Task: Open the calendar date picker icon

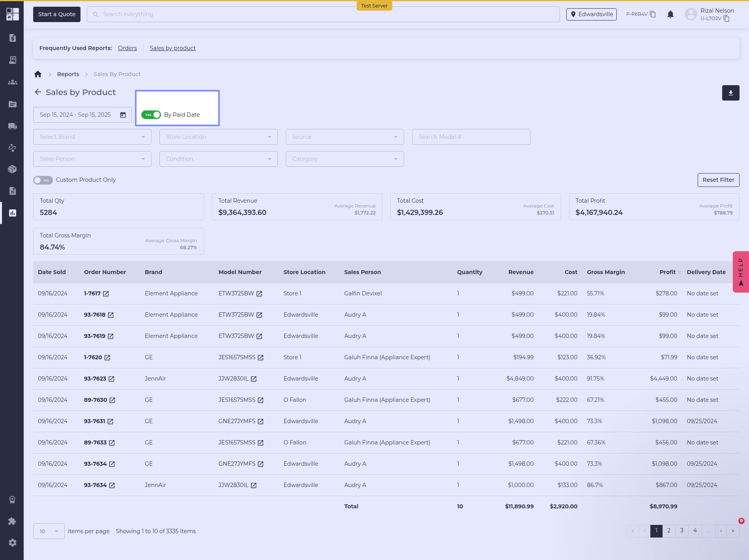Action: pyautogui.click(x=123, y=115)
